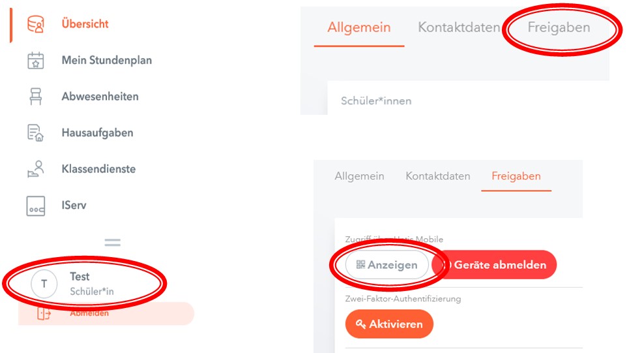Switch to Kontaktdaten tab in upper panel
This screenshot has height=353, width=644.
[459, 28]
